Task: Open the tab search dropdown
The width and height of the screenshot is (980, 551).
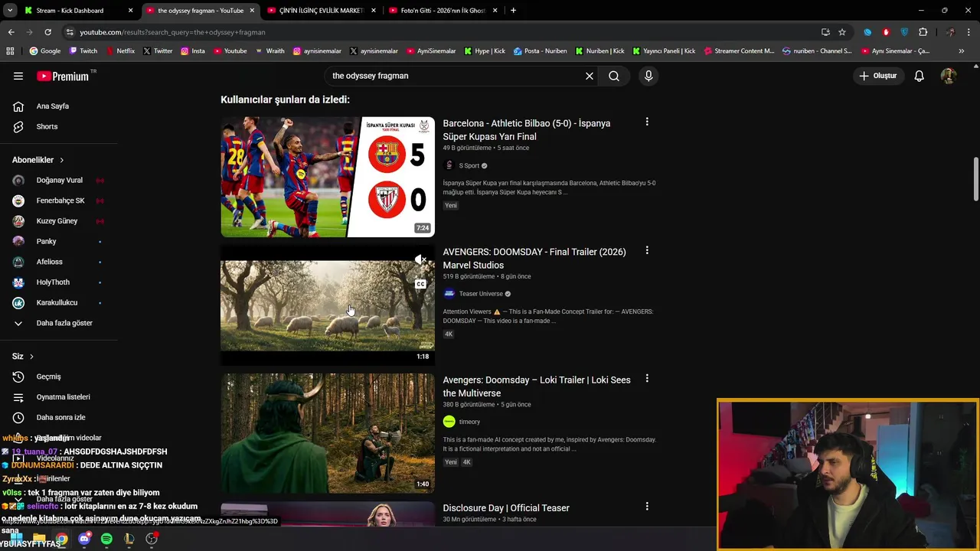Action: (10, 11)
